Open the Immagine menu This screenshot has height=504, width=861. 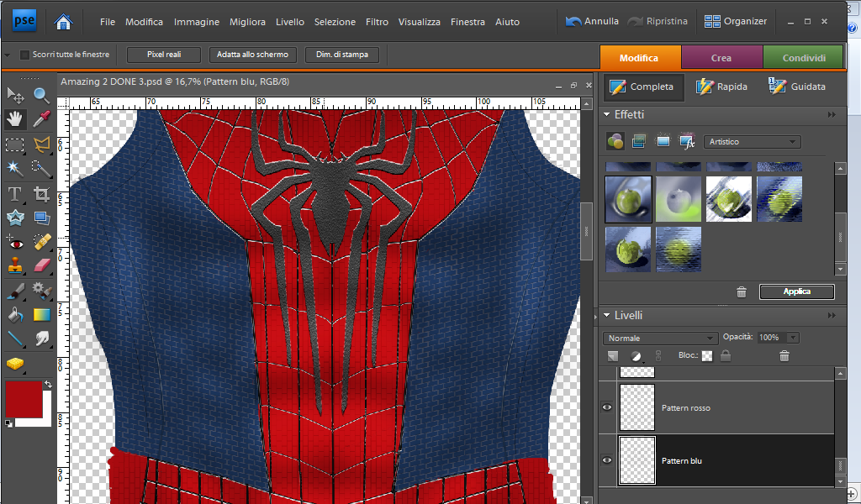[197, 22]
